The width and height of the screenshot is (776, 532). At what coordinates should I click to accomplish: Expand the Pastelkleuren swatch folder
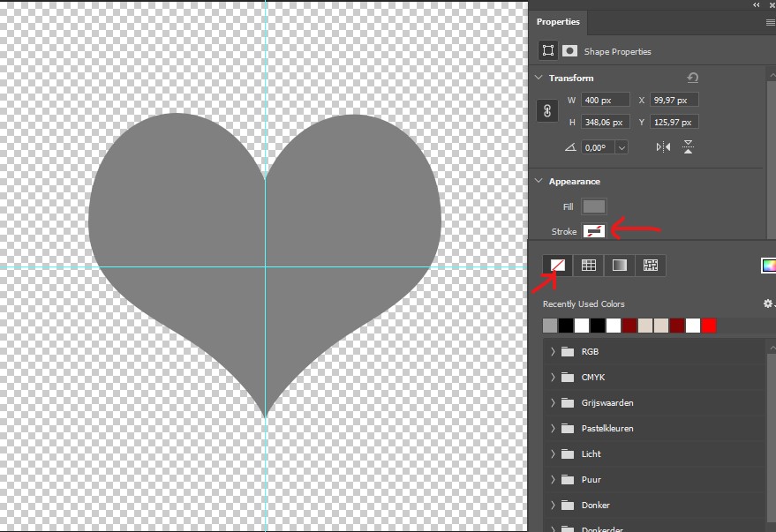click(x=553, y=428)
